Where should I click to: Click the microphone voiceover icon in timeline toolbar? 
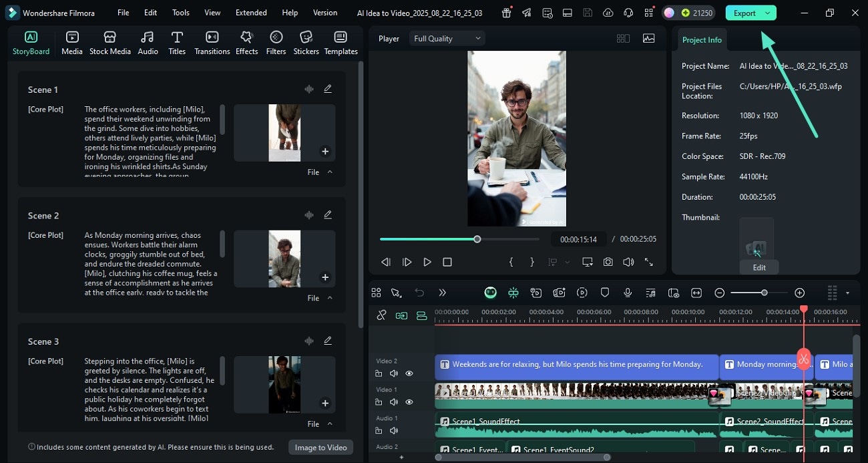tap(628, 293)
